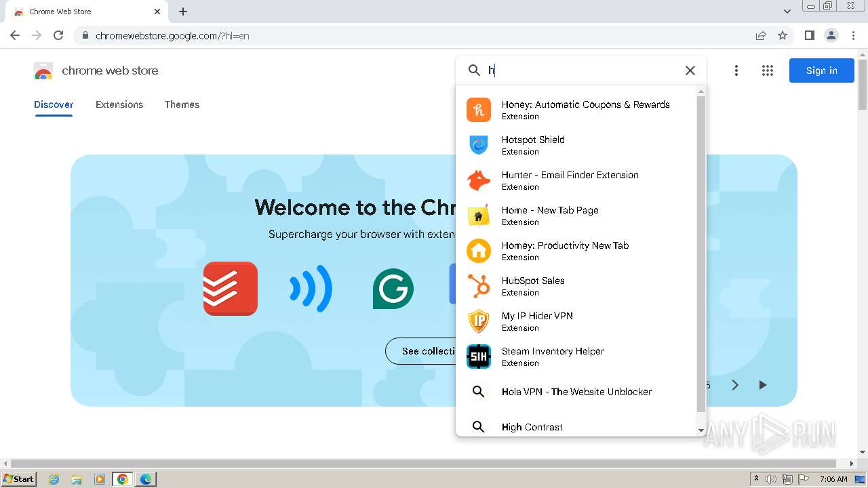Clear the search box with the X
868x488 pixels.
click(690, 70)
